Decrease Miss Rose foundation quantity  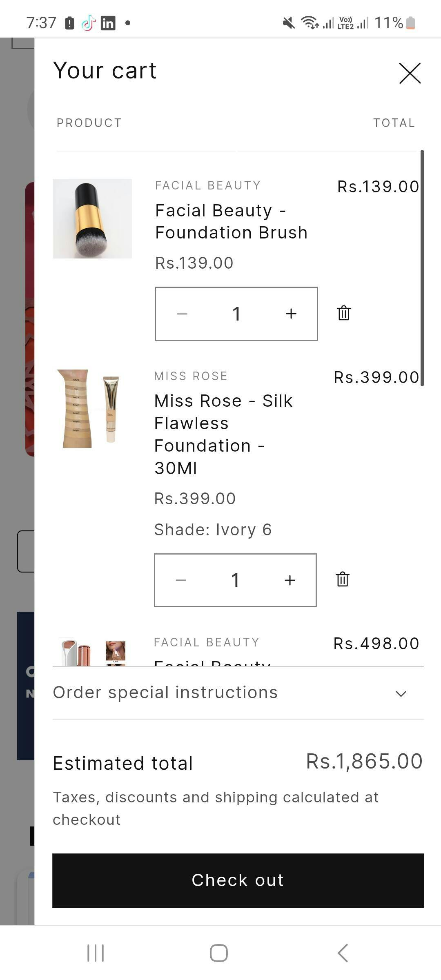coord(181,580)
